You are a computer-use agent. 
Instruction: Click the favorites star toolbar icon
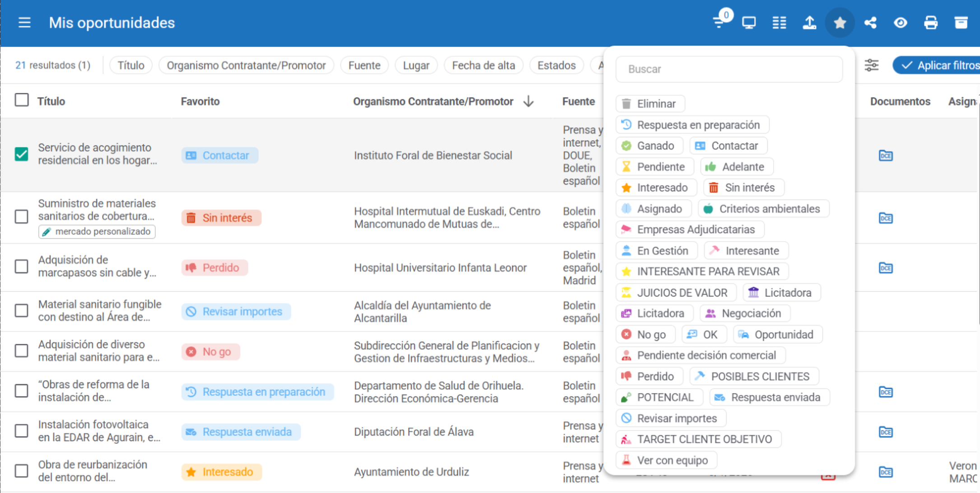[x=840, y=23]
